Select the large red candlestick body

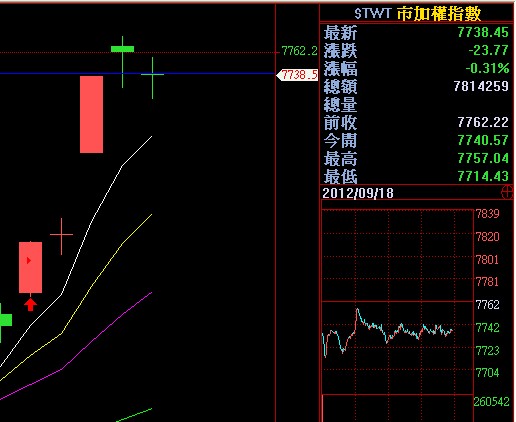click(91, 114)
